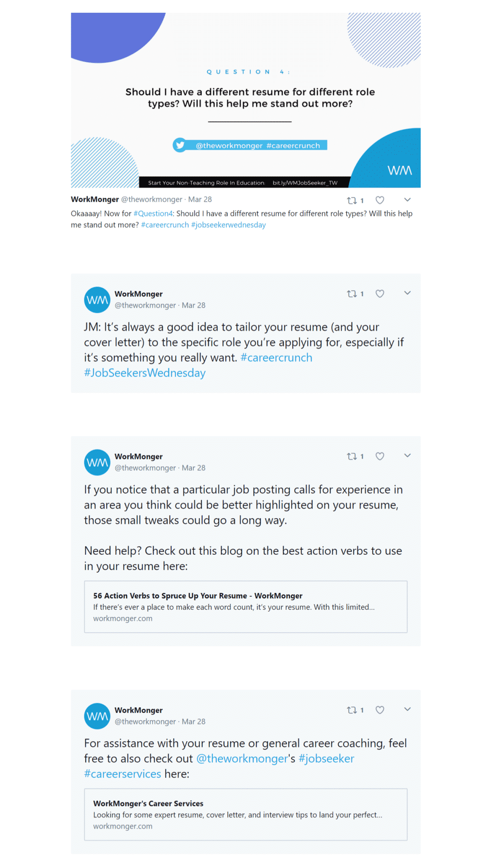
Task: Open 56 Action Verbs link card
Action: pyautogui.click(x=246, y=607)
